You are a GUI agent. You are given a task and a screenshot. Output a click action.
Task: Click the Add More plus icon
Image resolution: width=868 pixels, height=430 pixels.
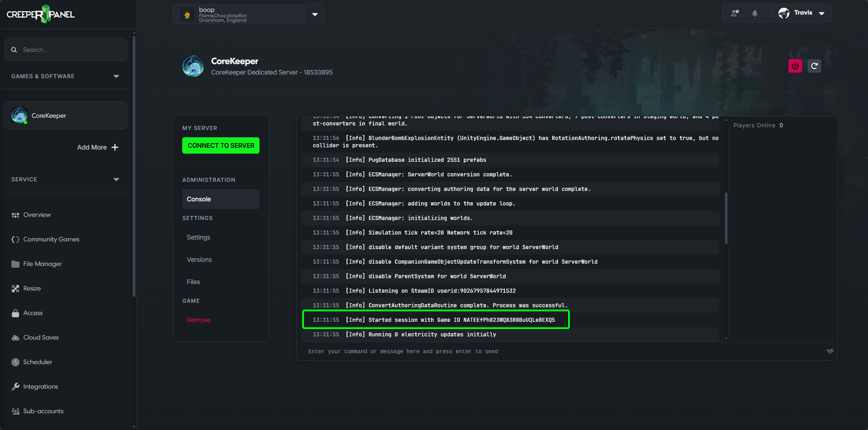[x=115, y=147]
